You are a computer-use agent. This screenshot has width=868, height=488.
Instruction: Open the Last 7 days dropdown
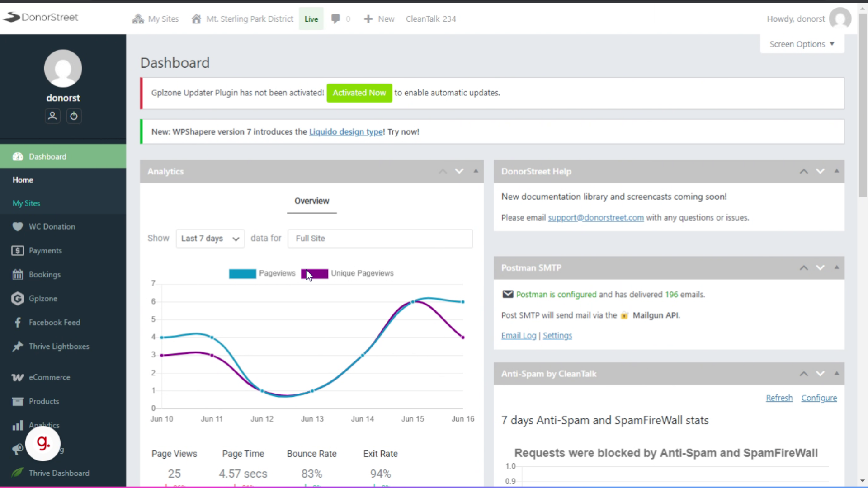210,239
